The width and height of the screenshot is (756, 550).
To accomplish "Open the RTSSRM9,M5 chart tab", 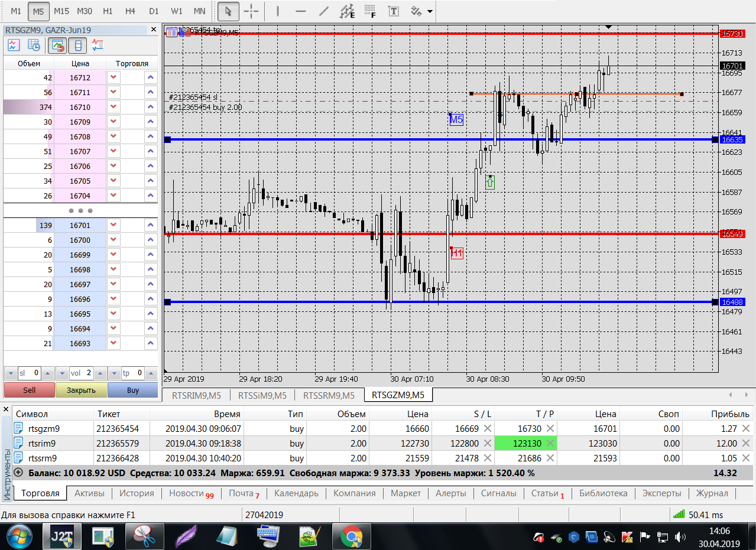I will click(329, 395).
